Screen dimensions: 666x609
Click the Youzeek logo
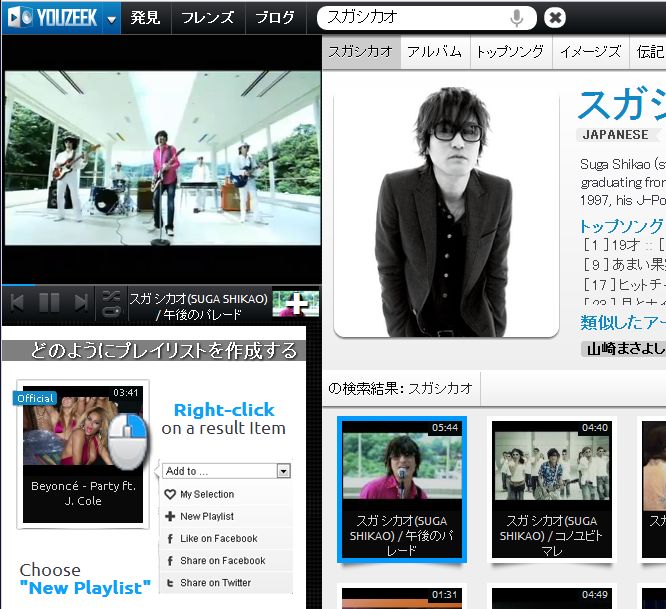52,18
